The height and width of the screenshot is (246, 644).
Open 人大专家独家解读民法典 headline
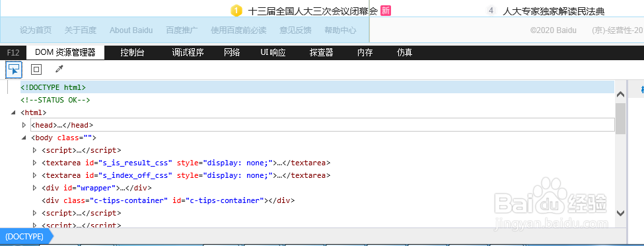point(554,11)
